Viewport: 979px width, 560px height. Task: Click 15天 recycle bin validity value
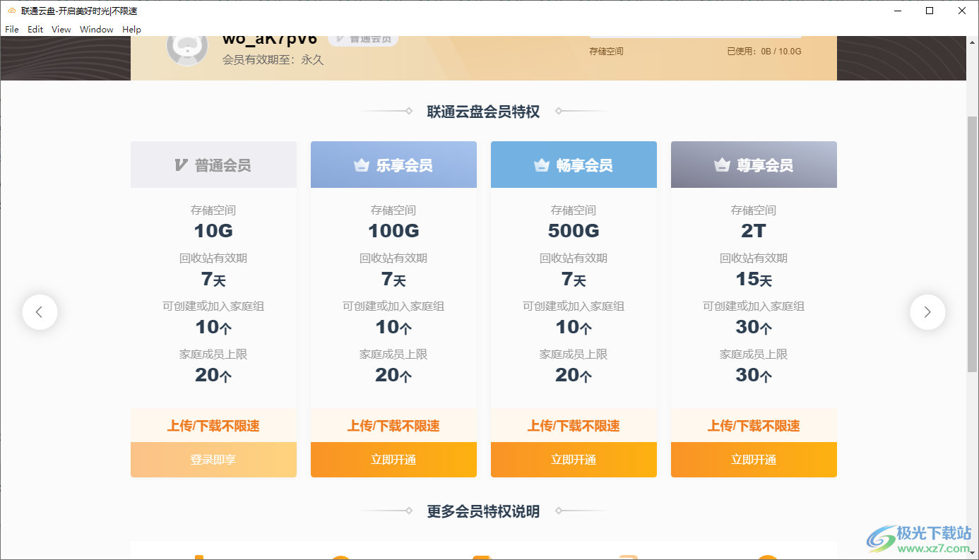click(754, 279)
